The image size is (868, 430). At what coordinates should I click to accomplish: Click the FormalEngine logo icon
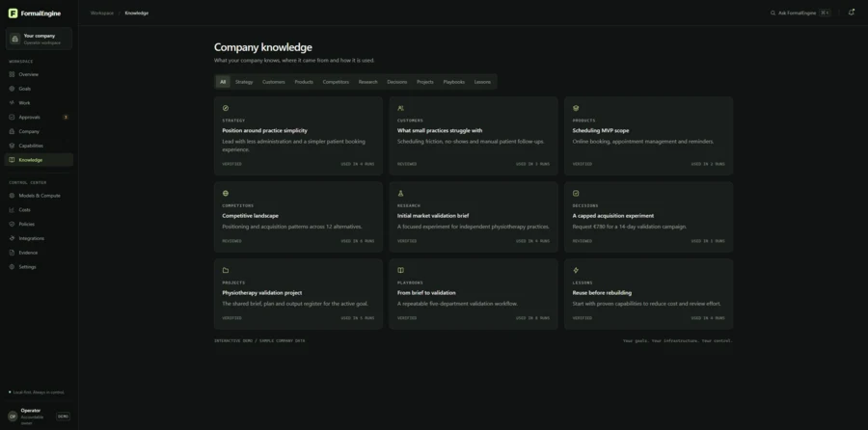[x=13, y=13]
